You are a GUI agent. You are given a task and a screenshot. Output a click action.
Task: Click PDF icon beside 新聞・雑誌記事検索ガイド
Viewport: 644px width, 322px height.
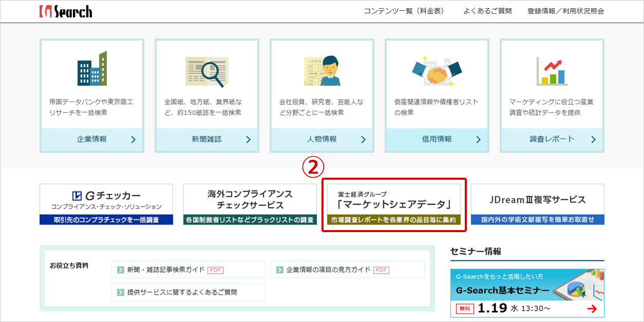tap(215, 270)
